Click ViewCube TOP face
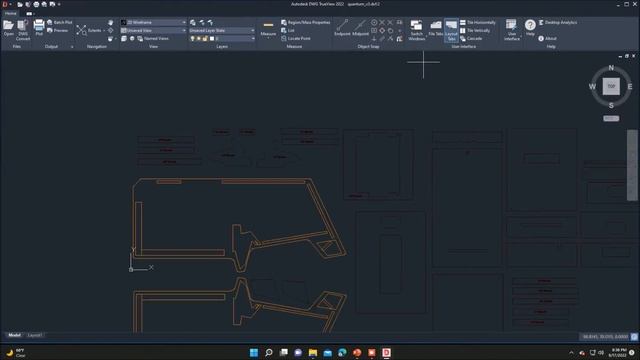This screenshot has height=360, width=640. 611,86
